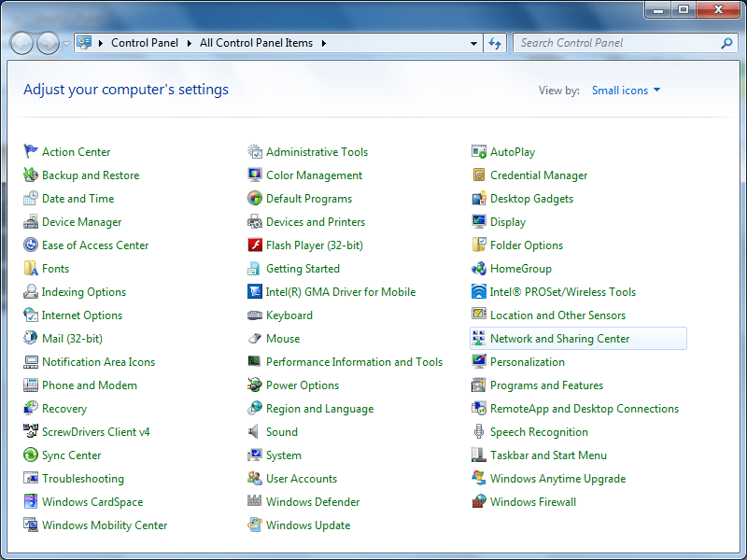Open the View by Small icons dropdown
The width and height of the screenshot is (747, 560).
click(626, 90)
